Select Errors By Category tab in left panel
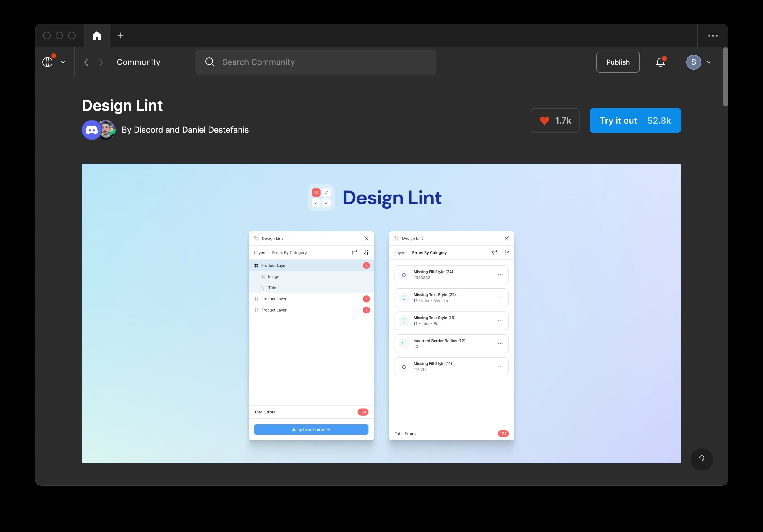 point(289,253)
